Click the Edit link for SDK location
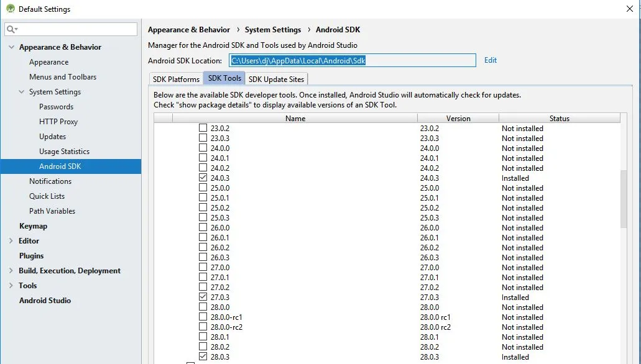 pyautogui.click(x=490, y=60)
